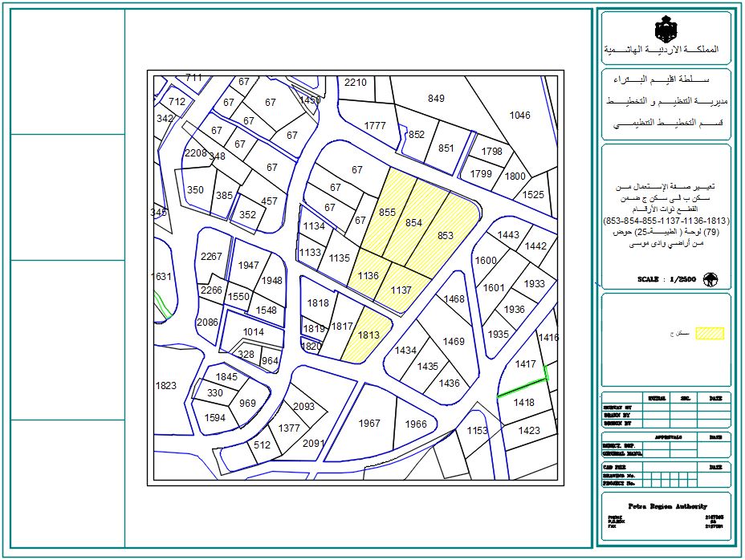
Task: Select parcel 1046 in the upper right
Action: [x=519, y=116]
